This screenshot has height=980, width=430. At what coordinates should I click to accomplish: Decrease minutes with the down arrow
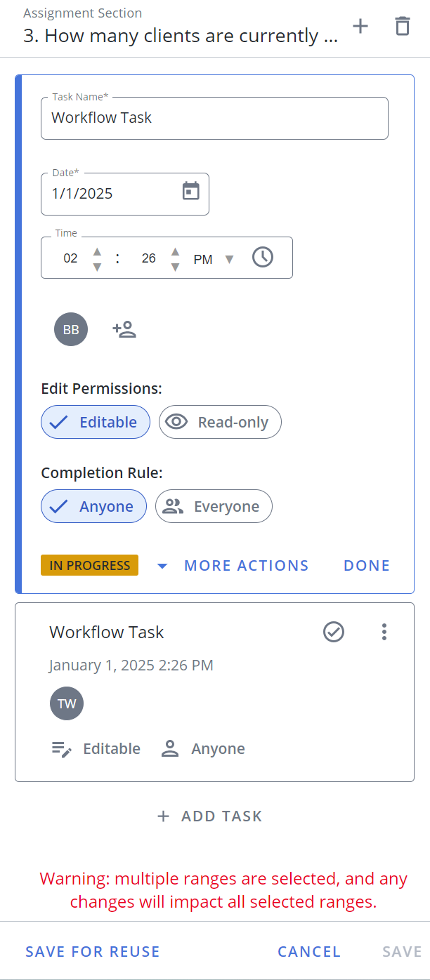(175, 267)
